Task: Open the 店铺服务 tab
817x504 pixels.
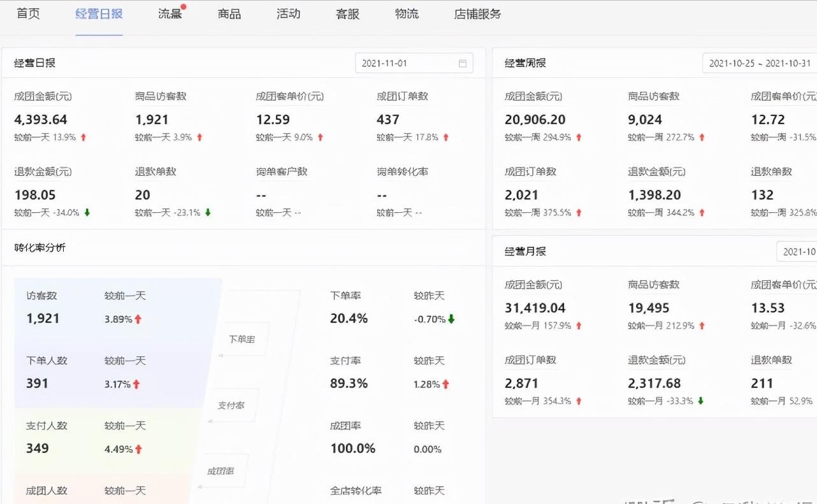Action: (x=477, y=13)
